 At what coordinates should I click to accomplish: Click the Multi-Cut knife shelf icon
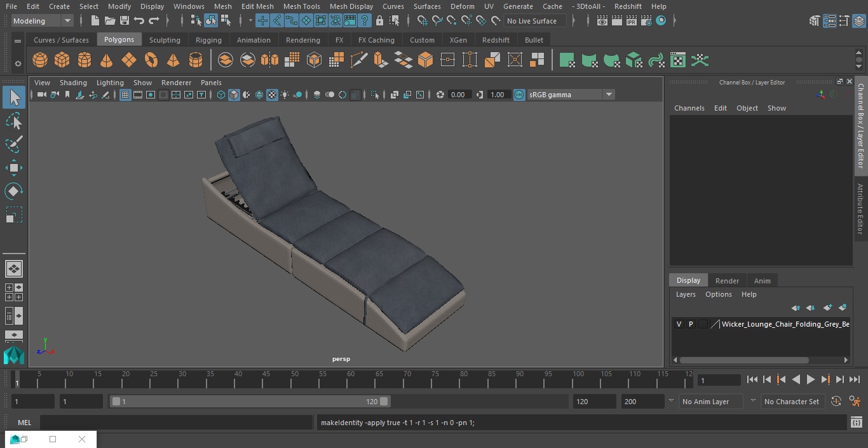(359, 60)
